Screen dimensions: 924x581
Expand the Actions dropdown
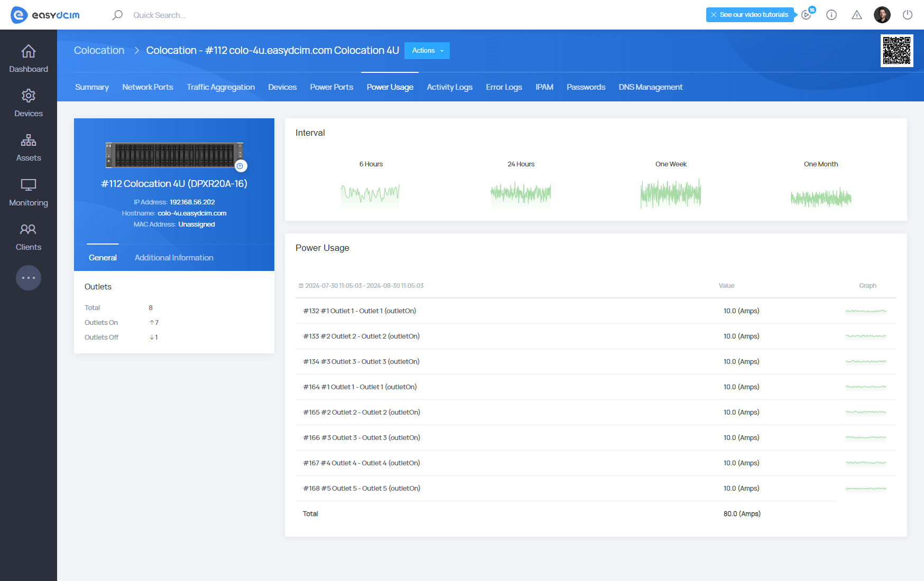pos(427,51)
